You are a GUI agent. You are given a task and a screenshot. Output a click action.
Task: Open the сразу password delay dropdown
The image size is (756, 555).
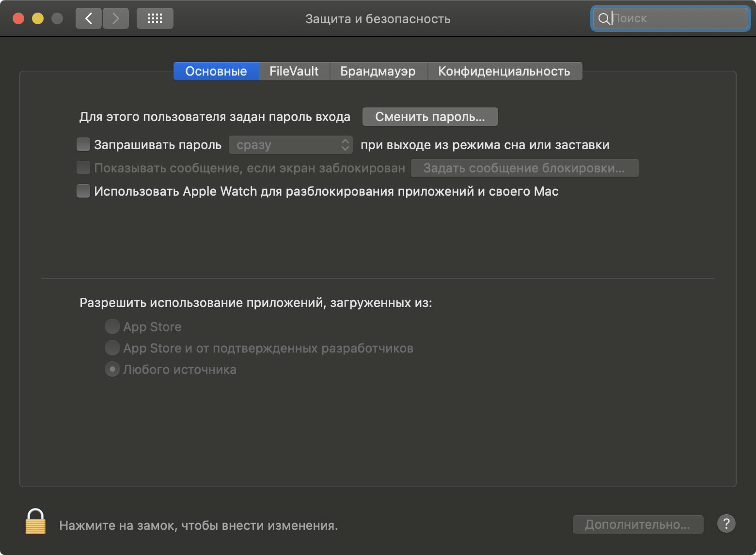pos(291,145)
